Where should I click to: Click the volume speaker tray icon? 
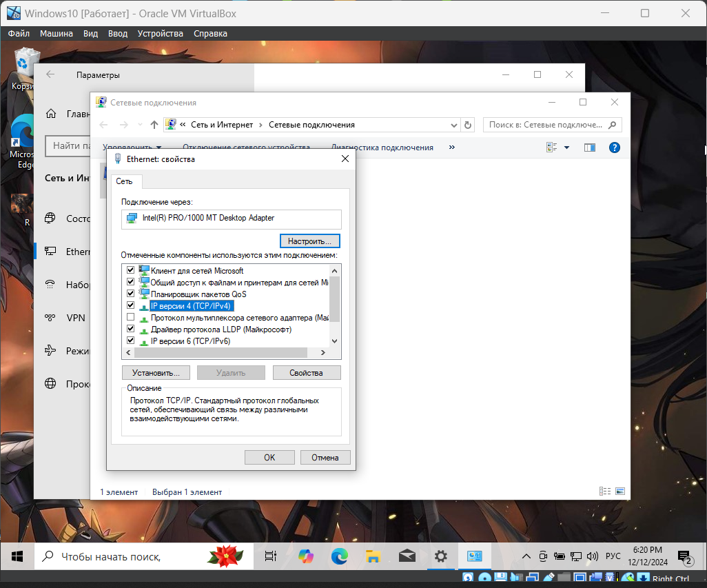click(x=593, y=556)
